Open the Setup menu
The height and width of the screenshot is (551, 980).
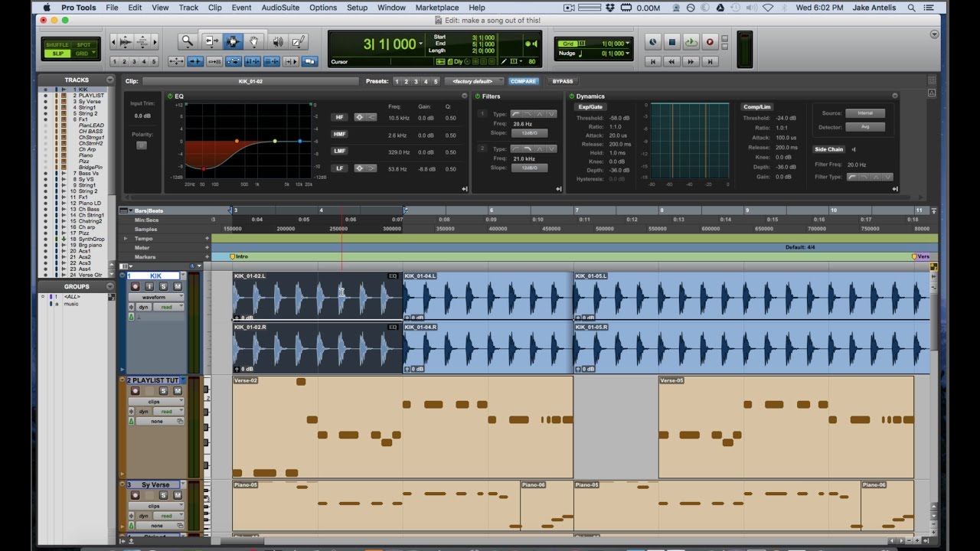pos(357,8)
